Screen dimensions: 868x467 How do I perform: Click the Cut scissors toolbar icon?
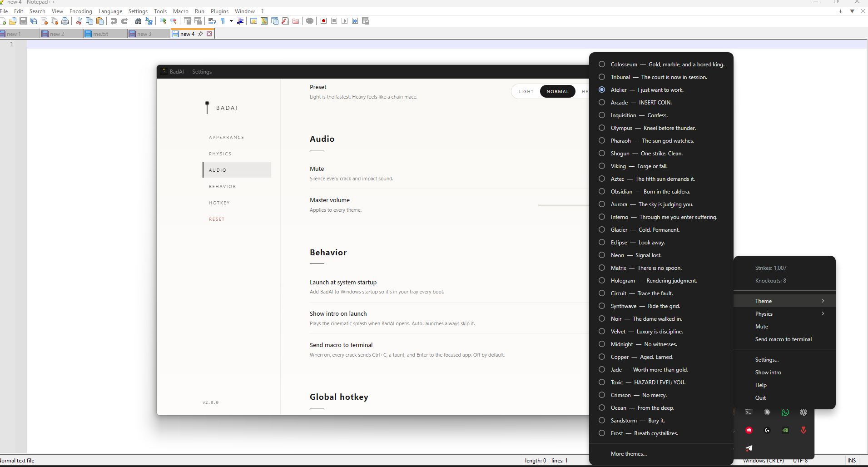click(79, 21)
